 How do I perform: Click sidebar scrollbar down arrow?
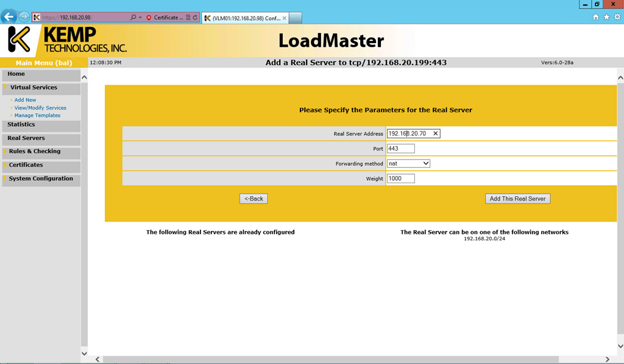(x=84, y=353)
